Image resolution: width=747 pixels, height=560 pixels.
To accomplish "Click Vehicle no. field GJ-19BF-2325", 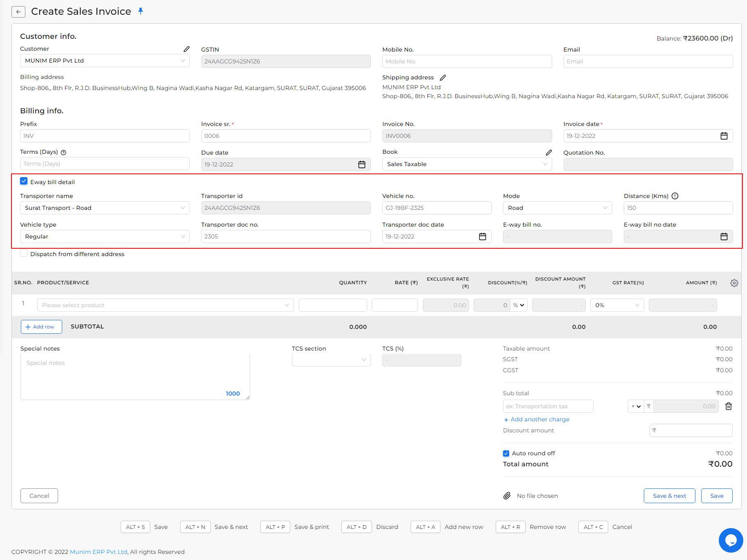I will click(x=437, y=208).
